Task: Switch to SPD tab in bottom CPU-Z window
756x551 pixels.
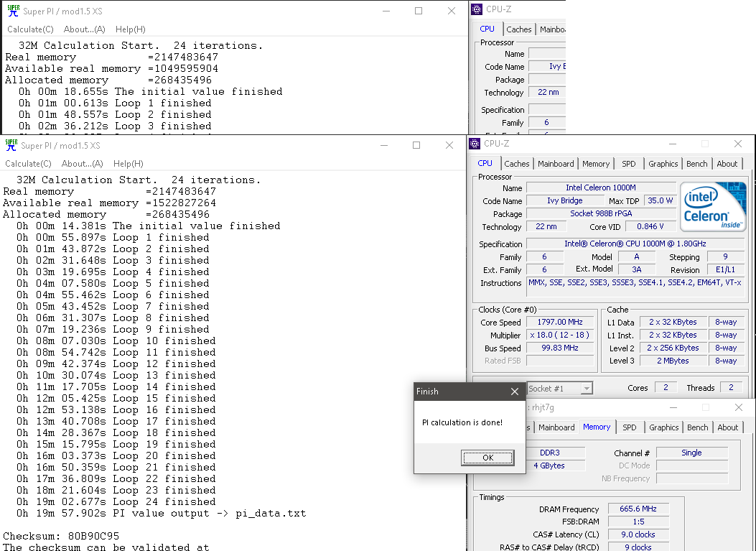Action: tap(629, 427)
